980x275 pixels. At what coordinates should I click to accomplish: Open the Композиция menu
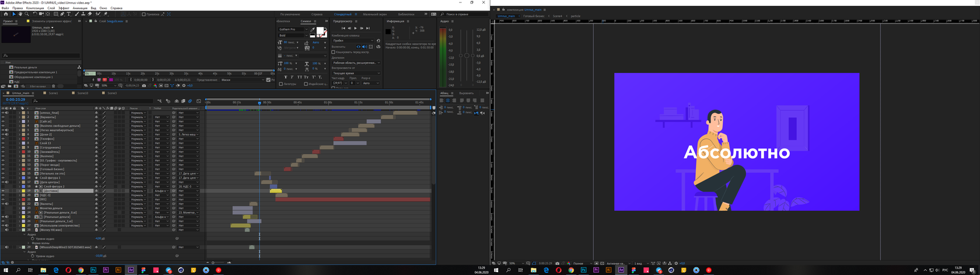(34, 8)
